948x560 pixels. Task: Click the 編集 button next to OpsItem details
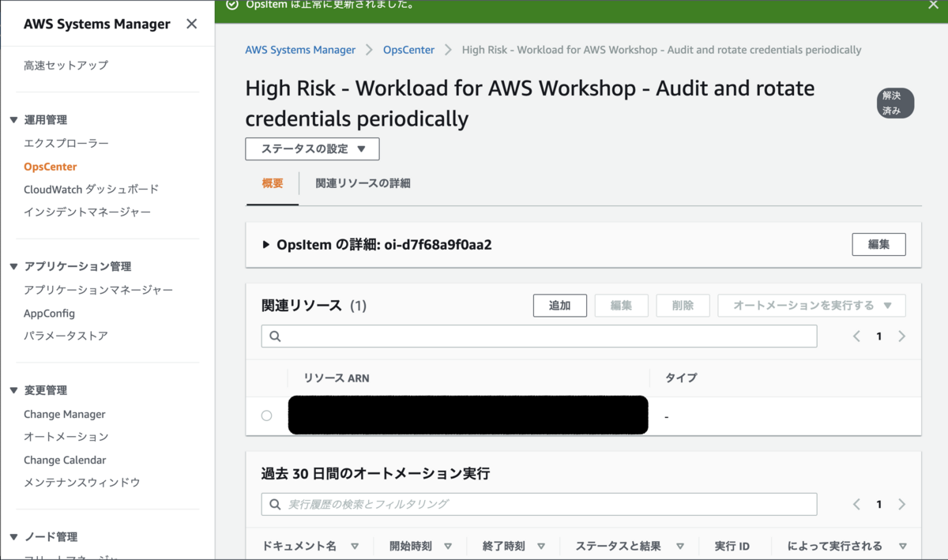[x=878, y=244]
